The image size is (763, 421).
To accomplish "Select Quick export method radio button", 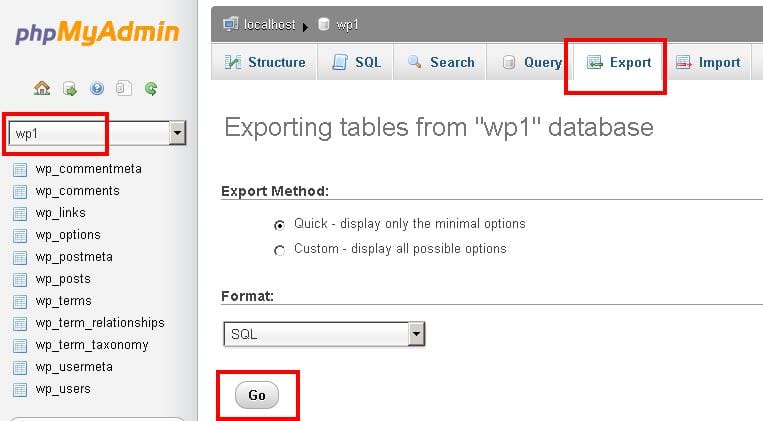I will pyautogui.click(x=279, y=225).
